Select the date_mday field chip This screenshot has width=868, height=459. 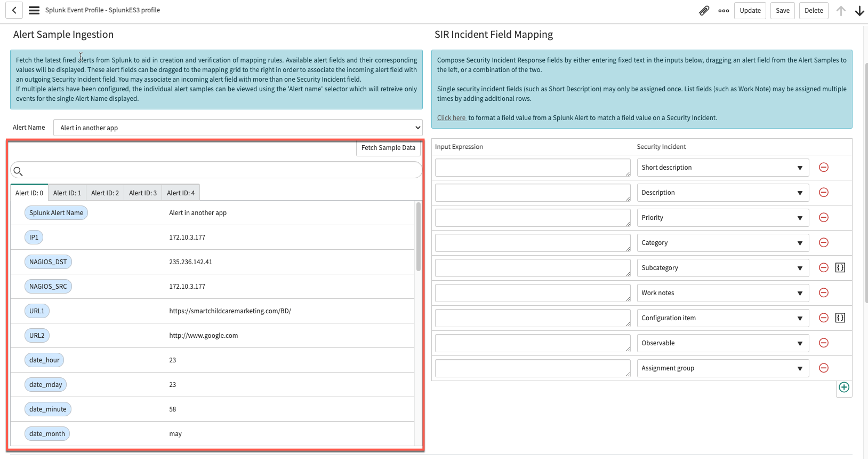pos(46,385)
